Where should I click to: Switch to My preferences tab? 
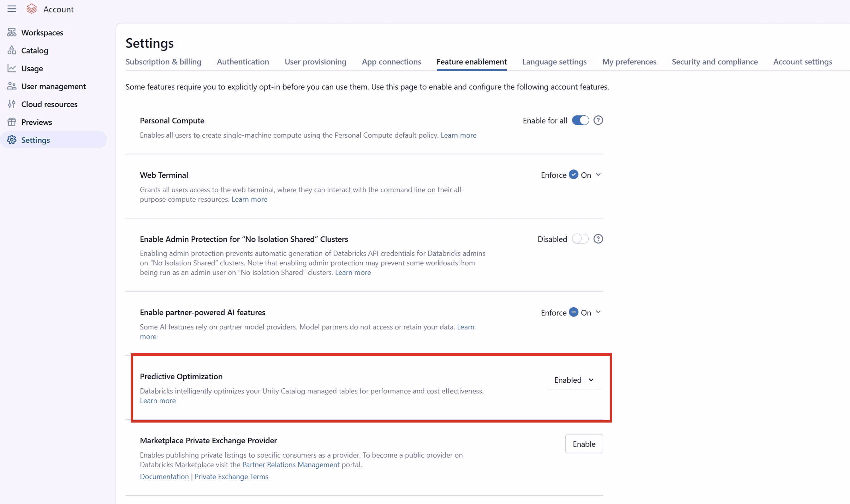[x=629, y=62]
